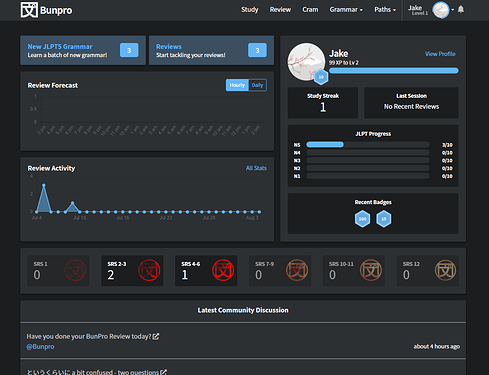The width and height of the screenshot is (489, 375).
Task: Click the SRS 12 stamp icon
Action: point(445,270)
